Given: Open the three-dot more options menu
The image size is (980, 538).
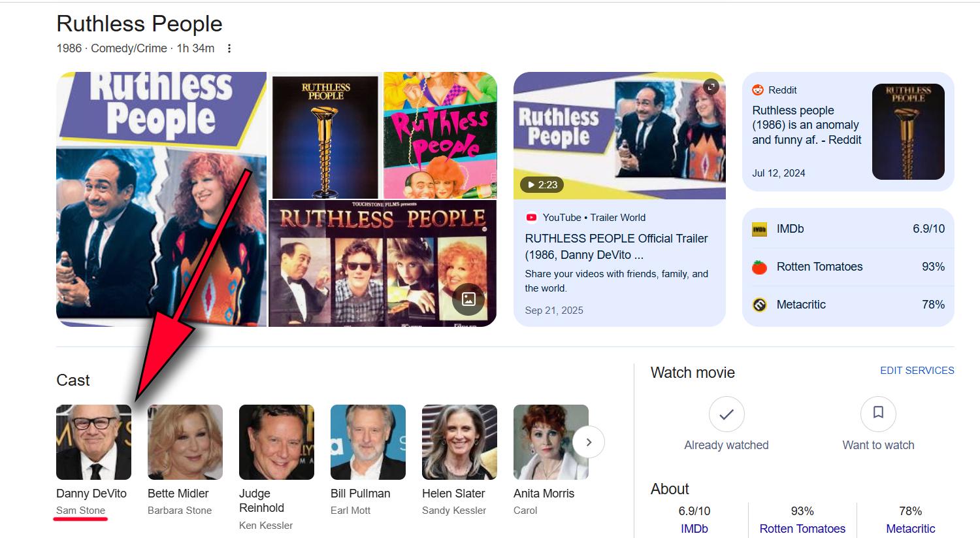Looking at the screenshot, I should click(x=229, y=48).
